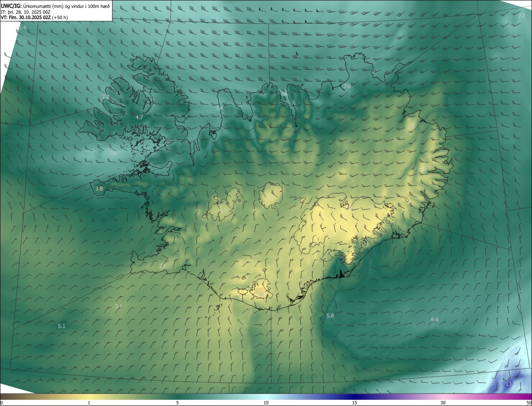Click the 10 tick on the color scale
532x406 pixels.
coord(266,403)
